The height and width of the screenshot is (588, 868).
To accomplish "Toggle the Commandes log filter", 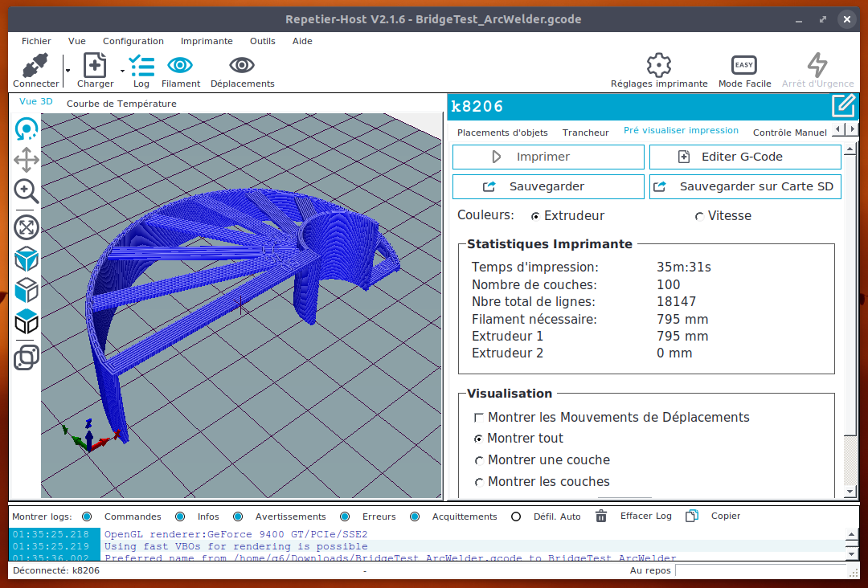I will coord(87,517).
